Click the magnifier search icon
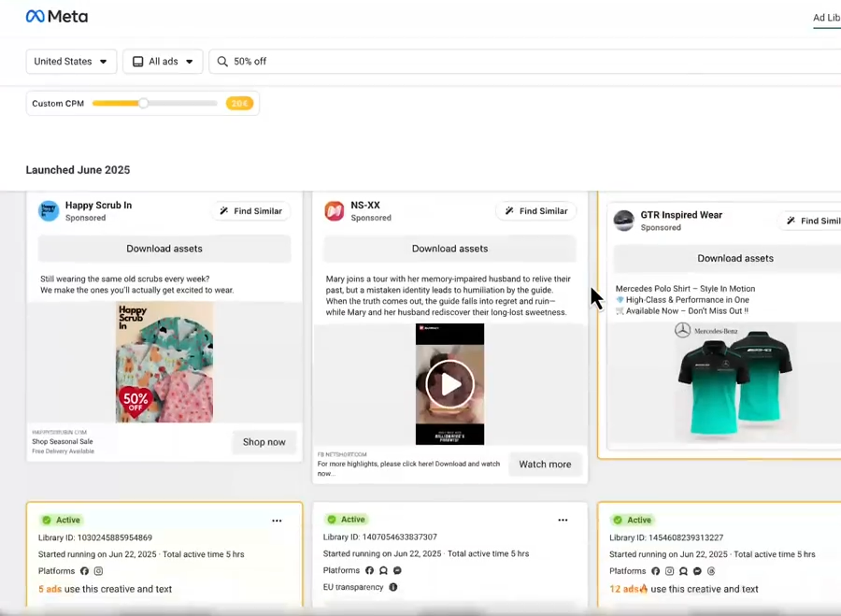 pos(222,61)
